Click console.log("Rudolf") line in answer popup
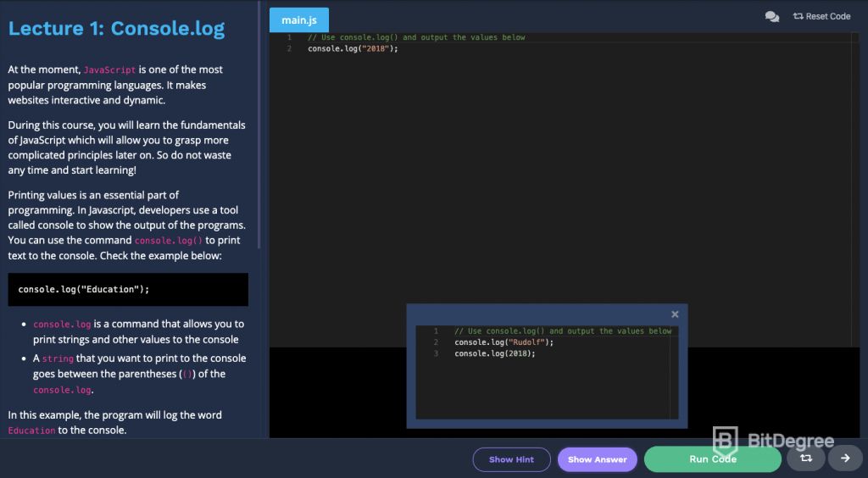The width and height of the screenshot is (868, 478). point(504,342)
